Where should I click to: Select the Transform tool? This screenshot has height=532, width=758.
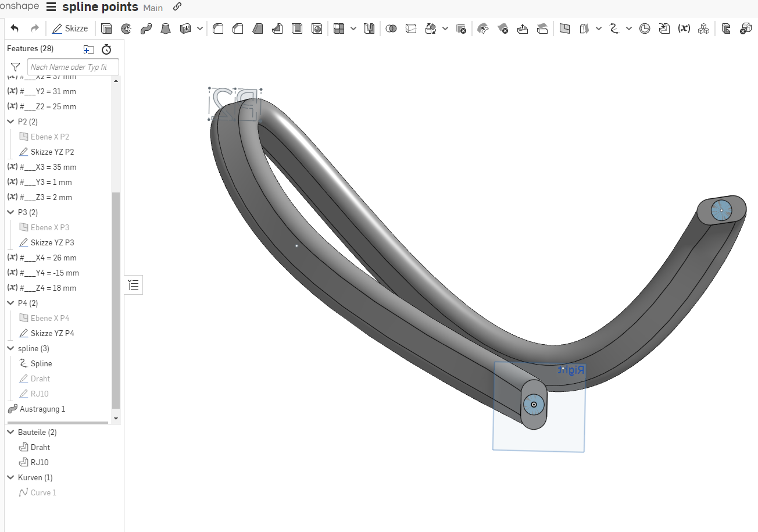click(x=431, y=28)
